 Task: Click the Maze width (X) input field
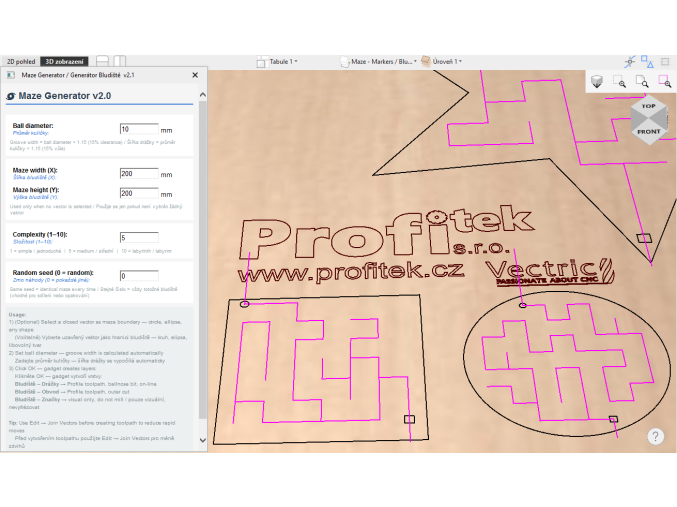click(139, 174)
